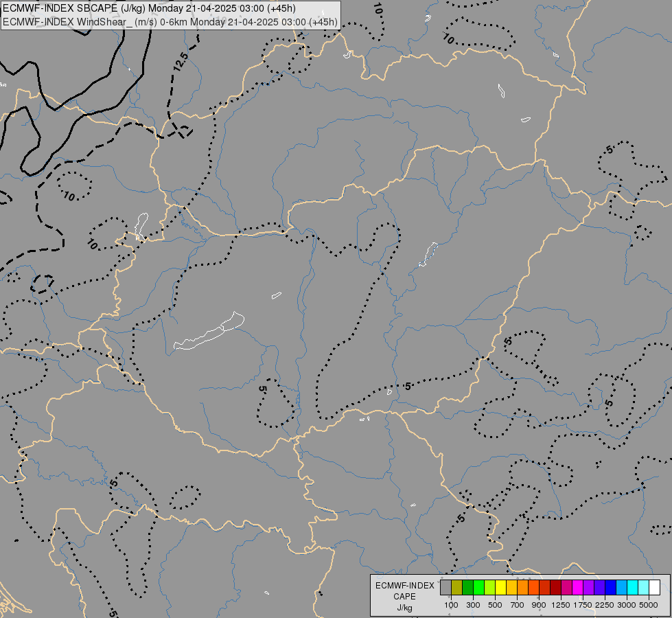Click legend label 'CAPE'

404,597
